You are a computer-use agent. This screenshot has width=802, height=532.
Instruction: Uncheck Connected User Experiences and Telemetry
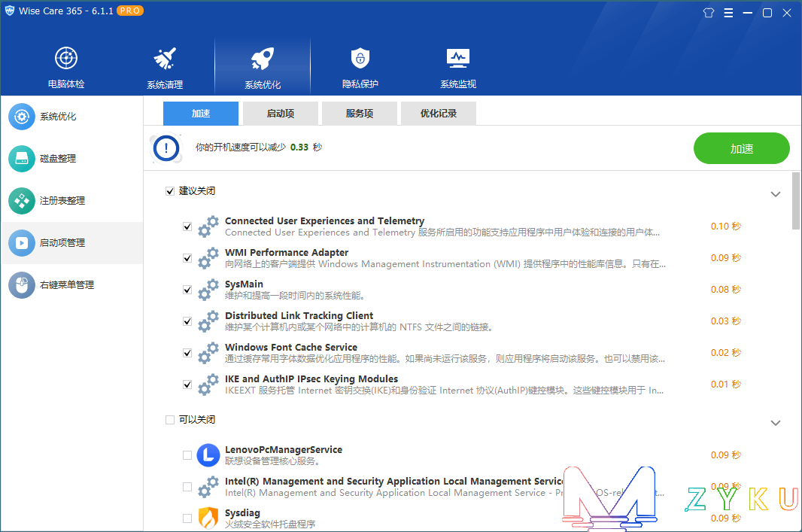(187, 226)
